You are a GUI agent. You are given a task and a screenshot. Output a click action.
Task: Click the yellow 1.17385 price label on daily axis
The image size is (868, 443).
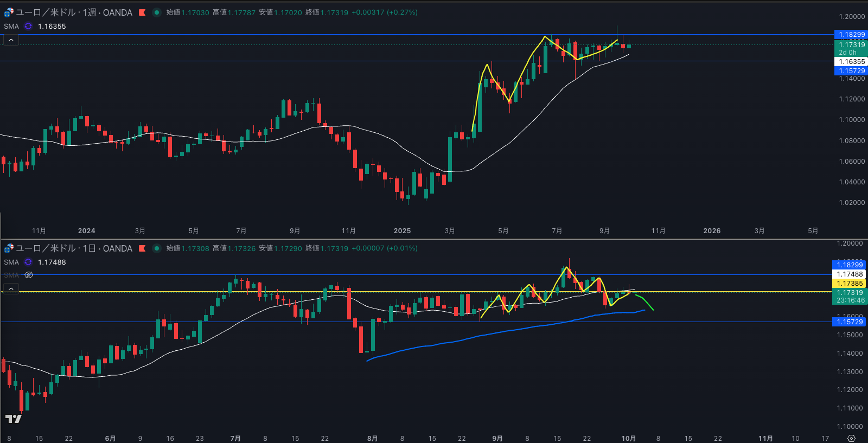pos(850,284)
